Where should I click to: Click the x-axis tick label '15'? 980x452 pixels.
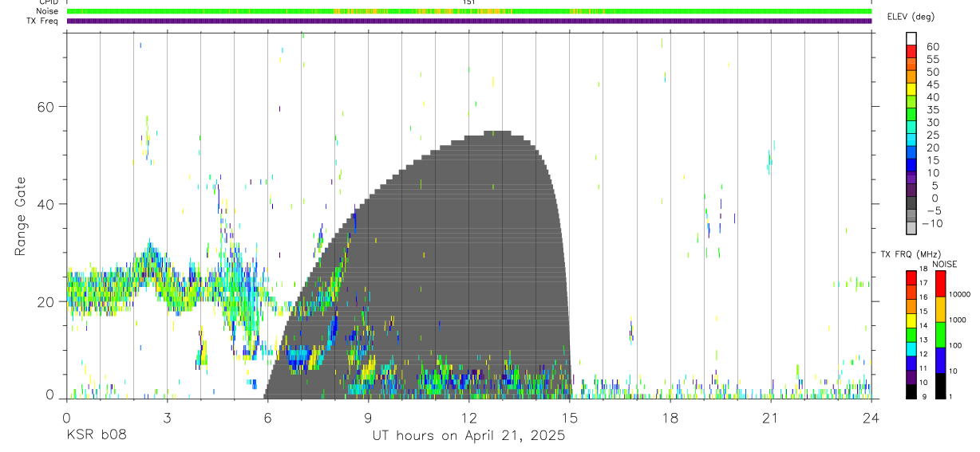point(569,417)
